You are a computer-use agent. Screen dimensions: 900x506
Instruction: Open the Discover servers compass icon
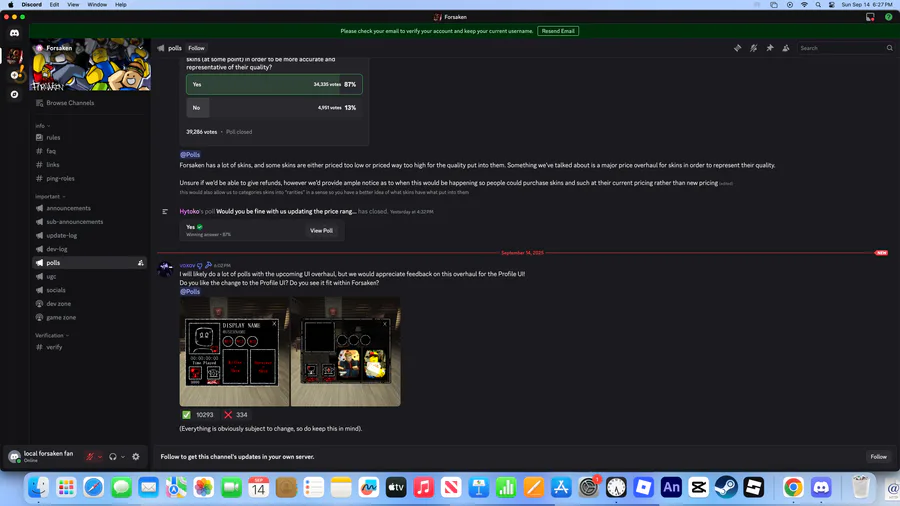click(x=15, y=95)
